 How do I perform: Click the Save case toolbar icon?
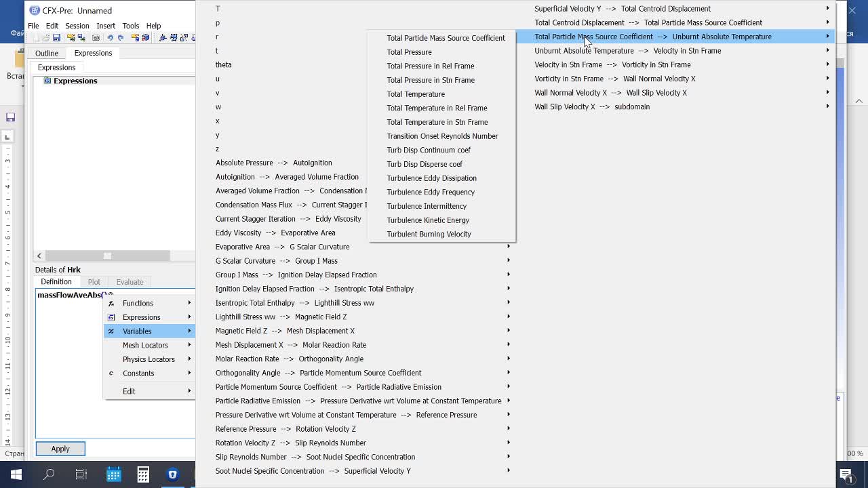(56, 38)
